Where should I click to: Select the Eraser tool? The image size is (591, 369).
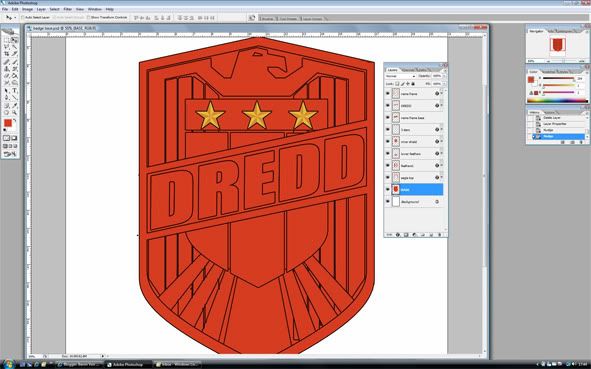pyautogui.click(x=6, y=76)
